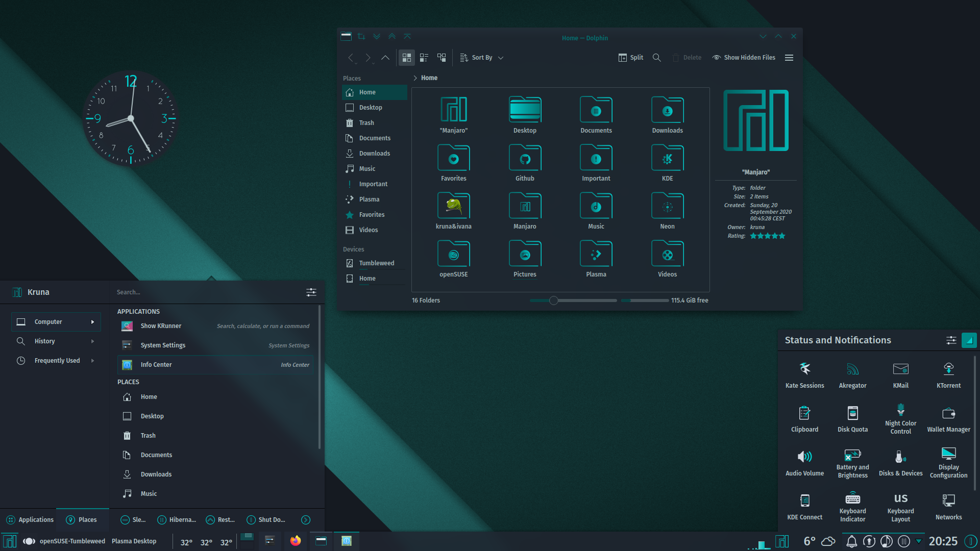Toggle keep-above icon in Dolphin titlebar
The width and height of the screenshot is (980, 551).
[392, 36]
